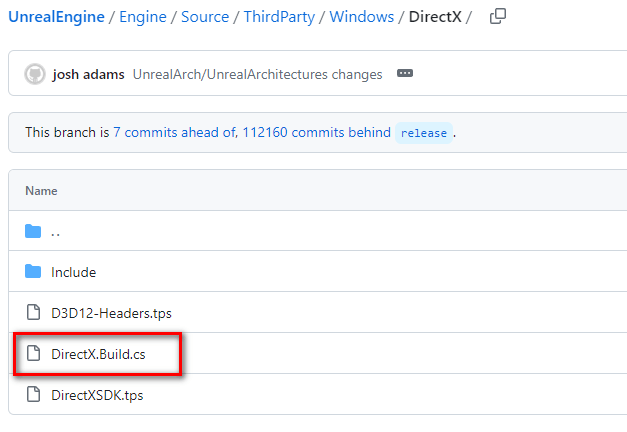Open the DirectX.Build.cs file
Image resolution: width=627 pixels, height=432 pixels.
click(x=98, y=354)
